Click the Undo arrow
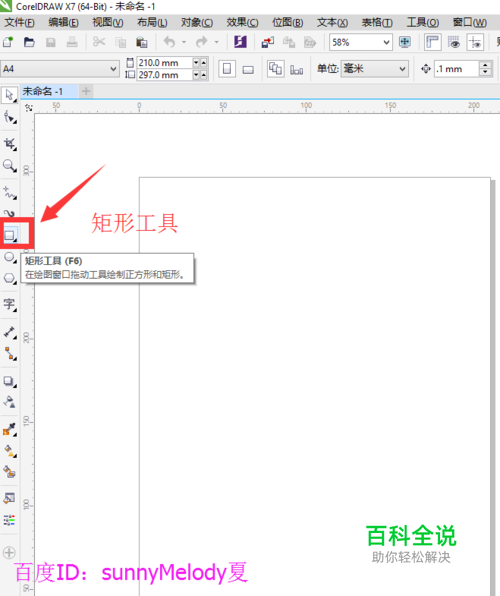Screen dimensions: 500x596 pos(169,42)
